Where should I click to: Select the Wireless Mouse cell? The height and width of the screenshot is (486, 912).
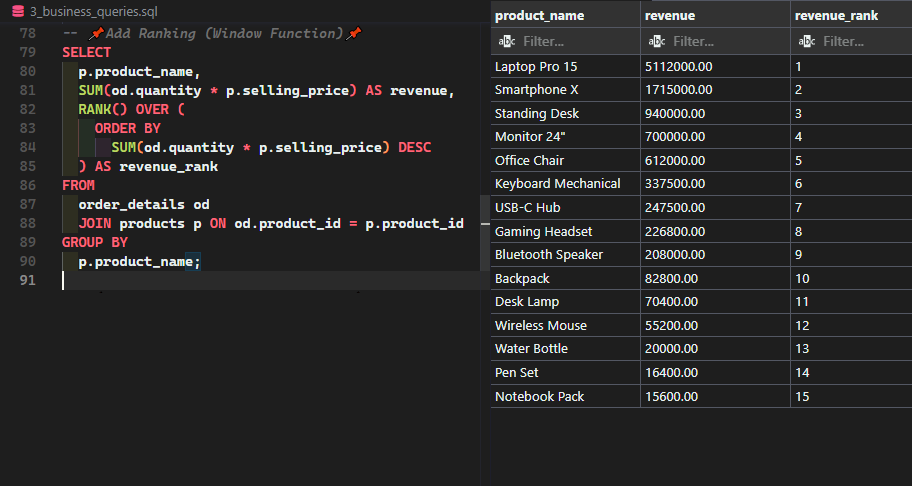(x=565, y=326)
